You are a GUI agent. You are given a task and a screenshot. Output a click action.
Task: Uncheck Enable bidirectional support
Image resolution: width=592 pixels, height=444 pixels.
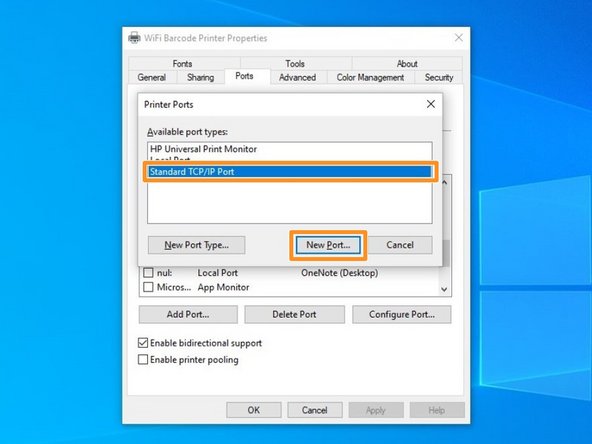pos(143,343)
